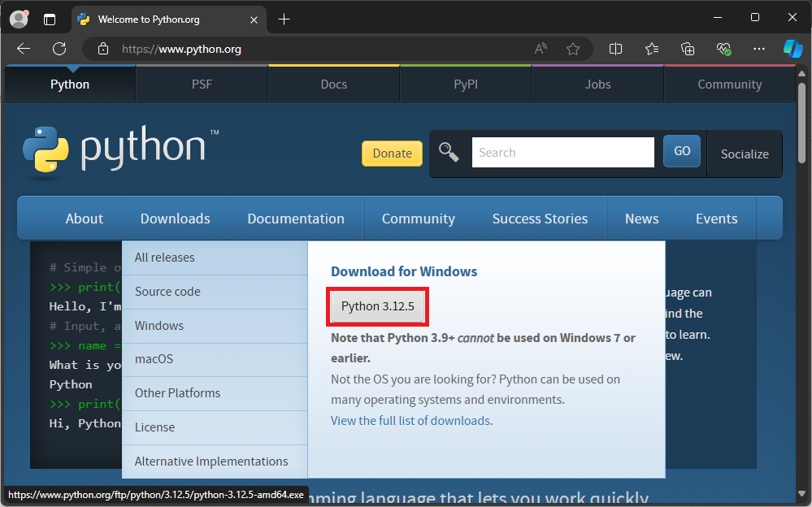The width and height of the screenshot is (812, 507).
Task: Open the Events menu
Action: pos(716,219)
